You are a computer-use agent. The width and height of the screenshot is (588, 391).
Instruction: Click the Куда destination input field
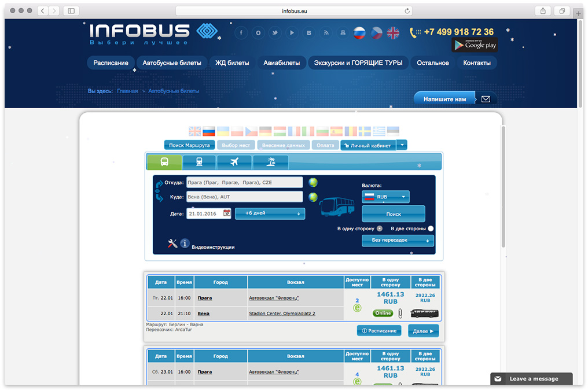pyautogui.click(x=244, y=197)
